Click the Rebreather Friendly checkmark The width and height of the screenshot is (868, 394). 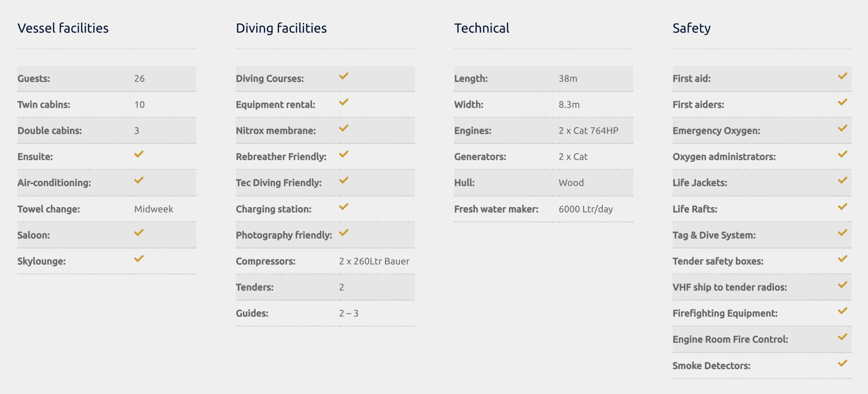[343, 154]
